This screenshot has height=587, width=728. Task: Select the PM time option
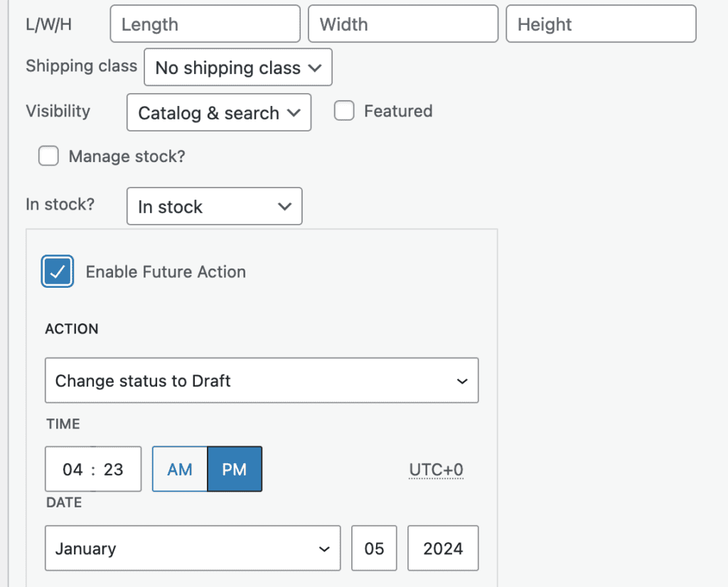[x=235, y=469]
